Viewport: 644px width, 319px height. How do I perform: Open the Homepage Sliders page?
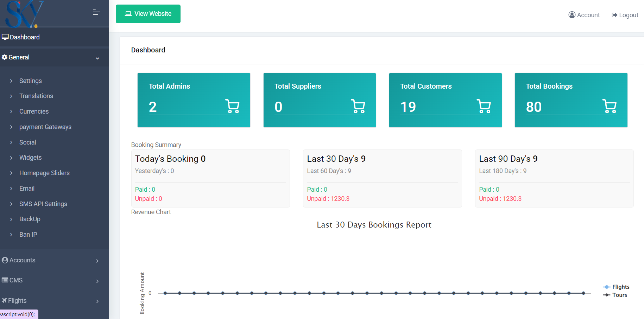tap(44, 173)
